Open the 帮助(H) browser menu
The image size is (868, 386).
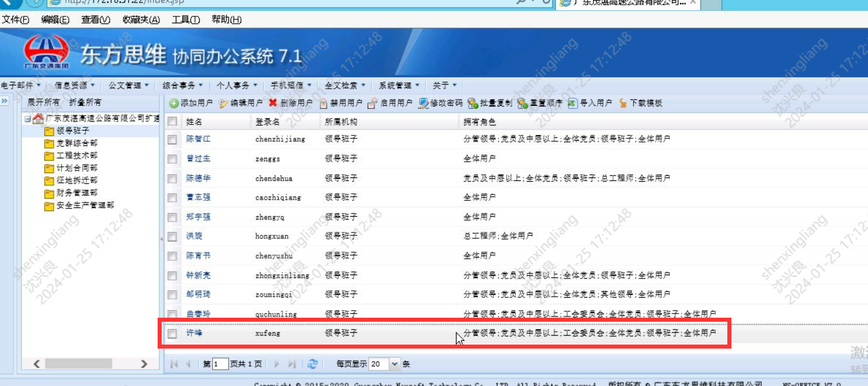point(226,20)
